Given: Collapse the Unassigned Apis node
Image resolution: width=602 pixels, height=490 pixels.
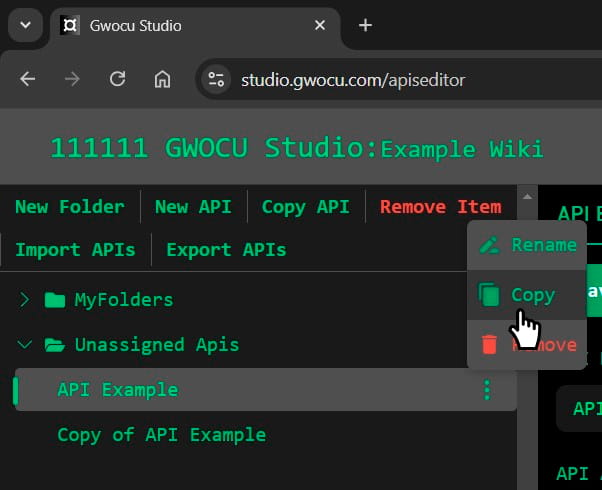Looking at the screenshot, I should pos(25,344).
